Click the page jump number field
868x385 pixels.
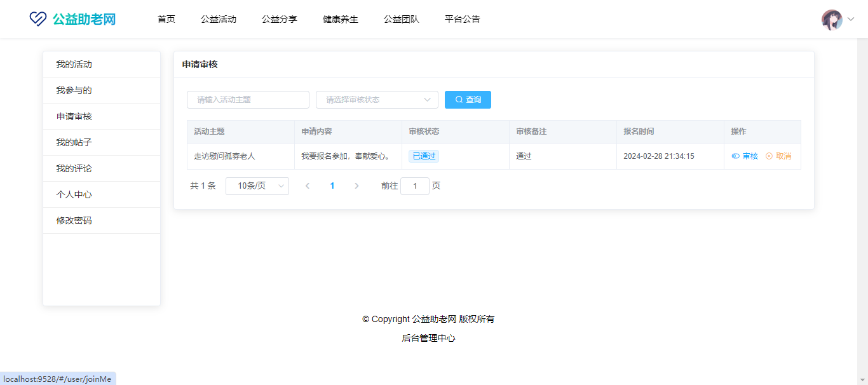[415, 186]
